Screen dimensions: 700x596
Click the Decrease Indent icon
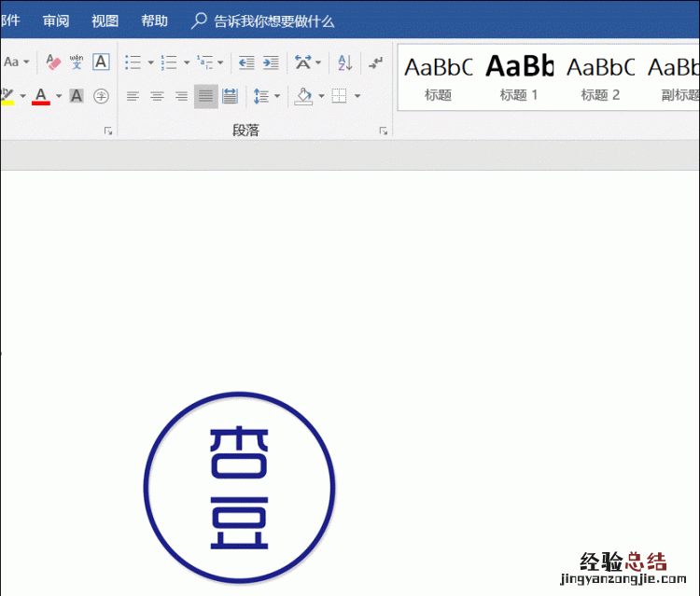click(246, 62)
